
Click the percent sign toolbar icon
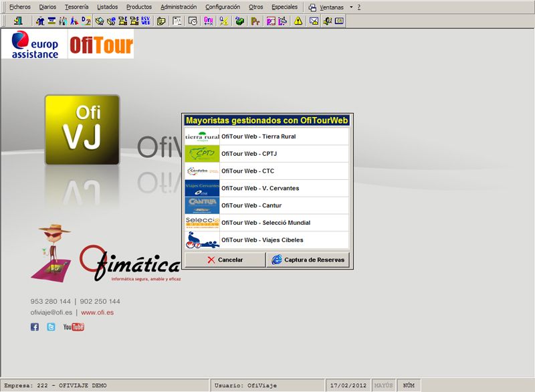(224, 21)
